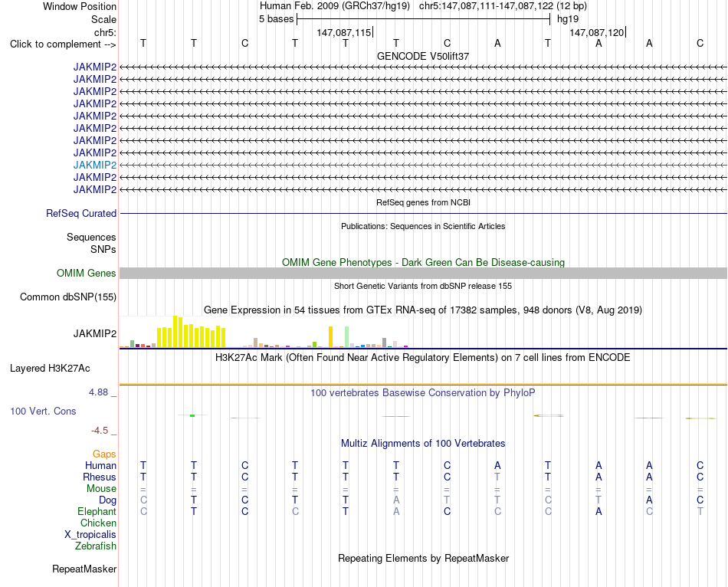Open the OMIM Gene Phenotypes track title

(423, 262)
